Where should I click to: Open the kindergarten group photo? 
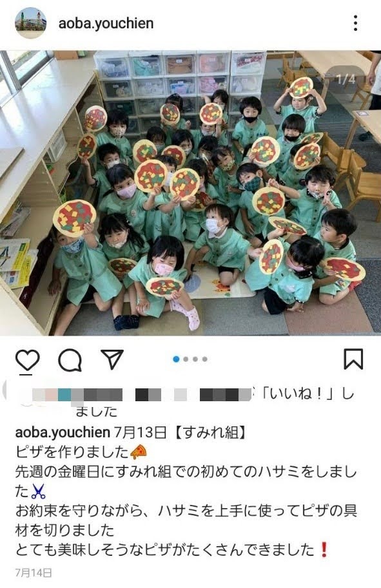(x=190, y=193)
